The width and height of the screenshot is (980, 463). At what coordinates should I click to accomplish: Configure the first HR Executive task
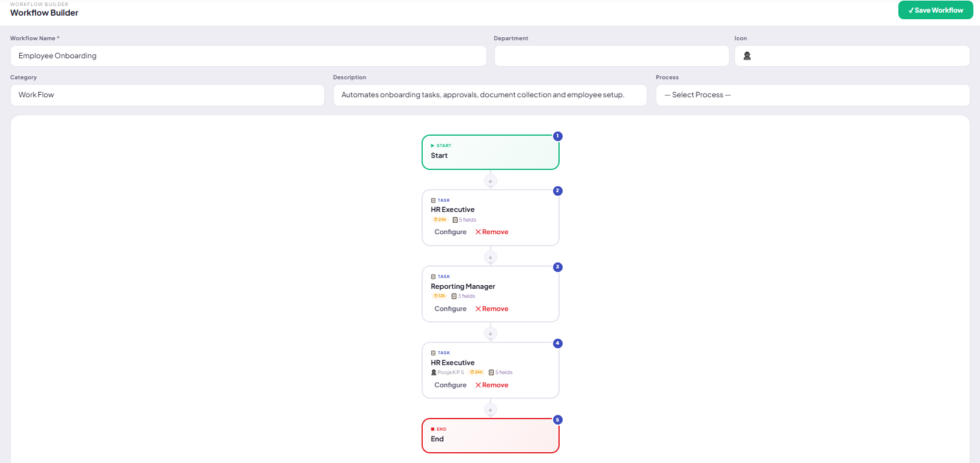coord(450,232)
